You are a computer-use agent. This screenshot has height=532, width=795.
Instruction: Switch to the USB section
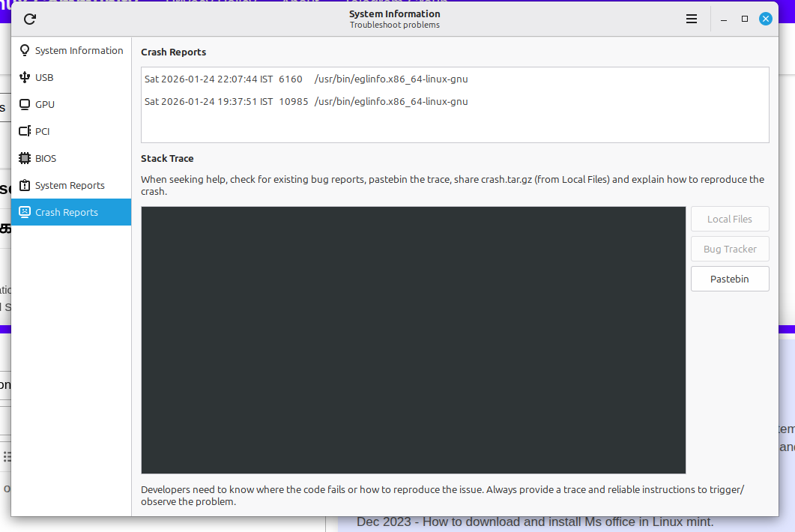point(44,77)
